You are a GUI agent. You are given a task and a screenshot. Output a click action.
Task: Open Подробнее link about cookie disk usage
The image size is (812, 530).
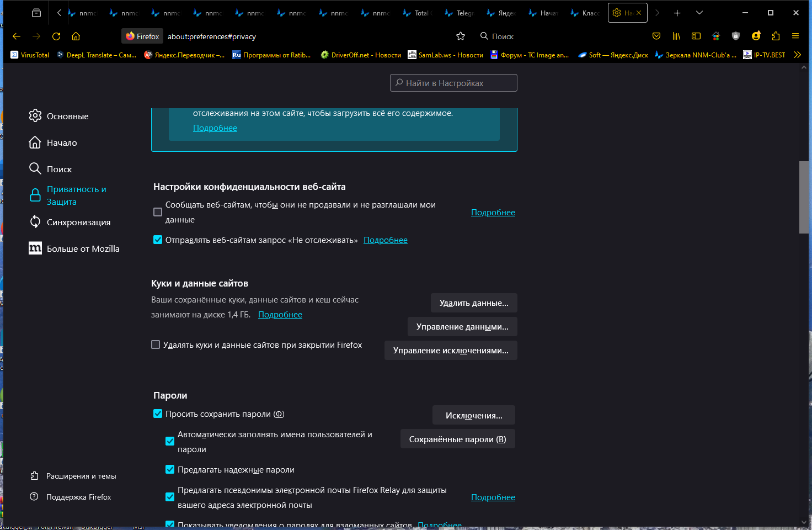(x=280, y=315)
